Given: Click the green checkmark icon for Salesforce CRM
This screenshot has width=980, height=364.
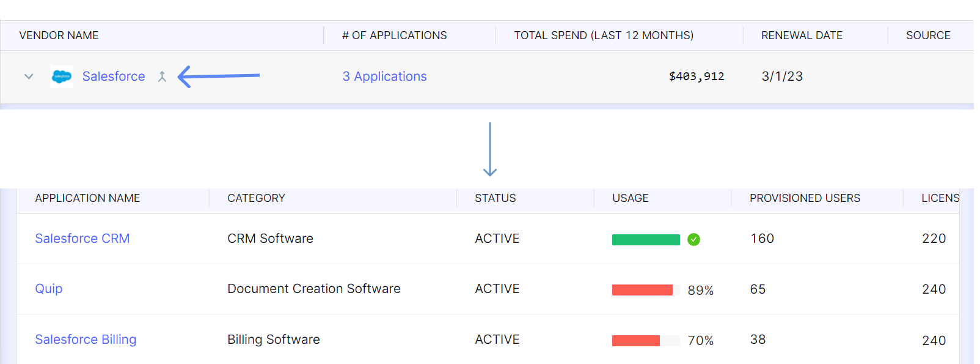Looking at the screenshot, I should [693, 240].
